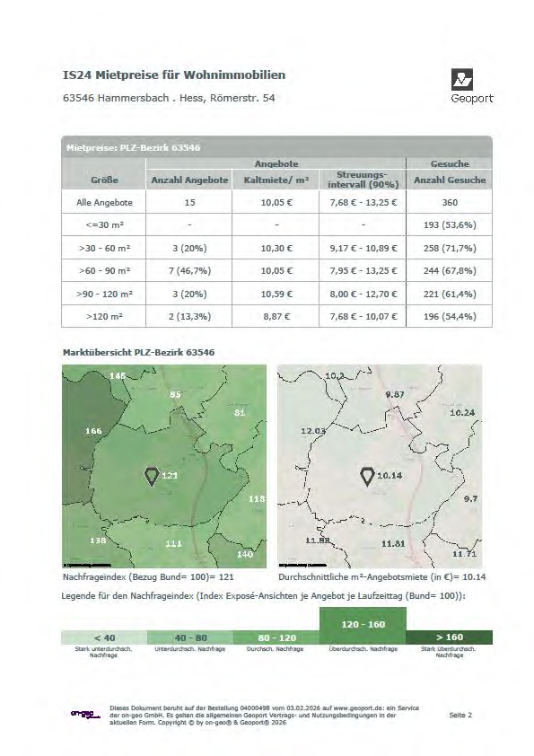Click the '8,00 € - 12,70 €' interval cell
Viewport: 534px width, 756px height.
click(363, 294)
